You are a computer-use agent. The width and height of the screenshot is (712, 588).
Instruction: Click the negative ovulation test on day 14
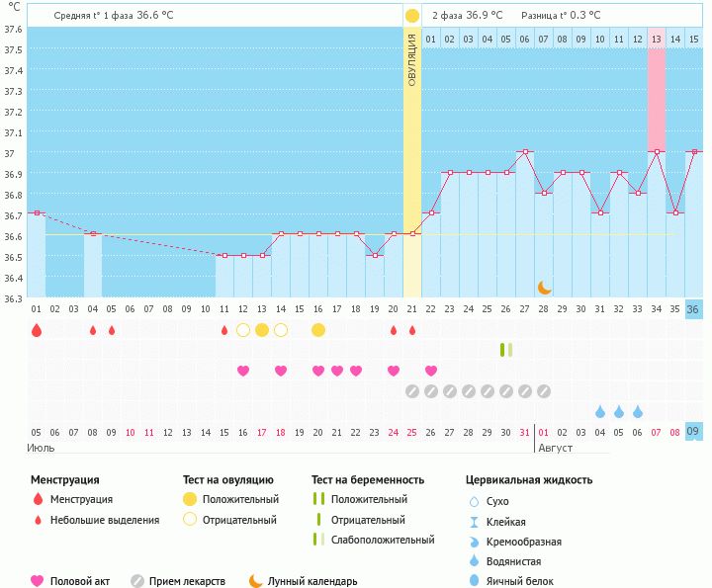tap(281, 330)
